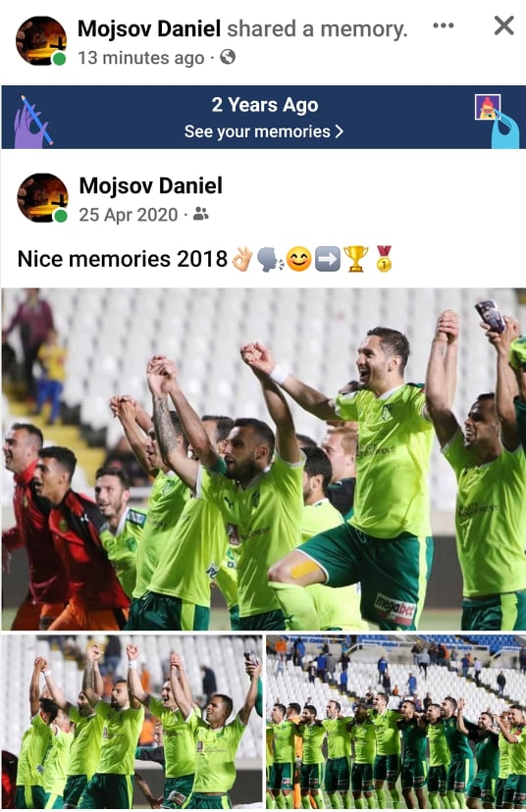Open the 25 Apr 2020 post date
The height and width of the screenshot is (812, 526).
click(x=129, y=215)
